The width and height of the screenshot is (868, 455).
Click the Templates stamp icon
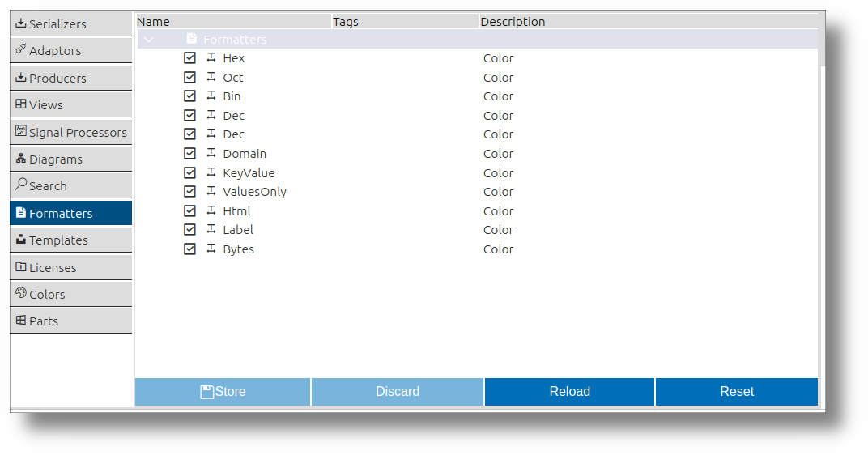20,239
